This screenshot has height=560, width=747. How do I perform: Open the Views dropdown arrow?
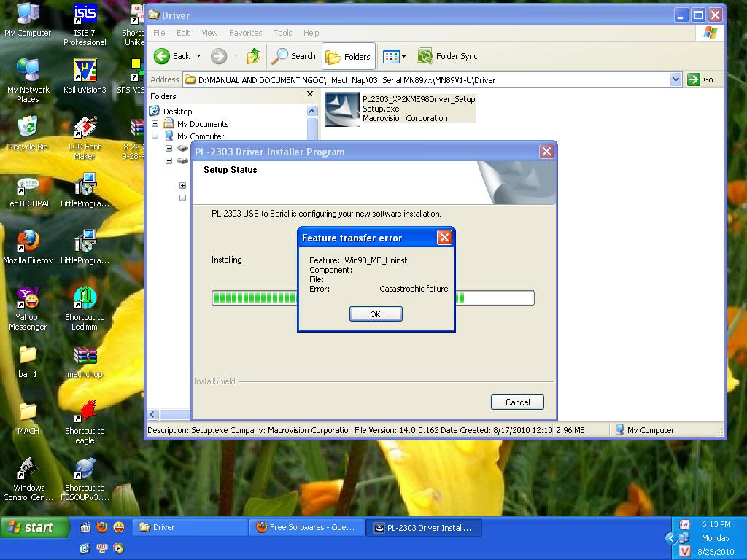tap(403, 57)
